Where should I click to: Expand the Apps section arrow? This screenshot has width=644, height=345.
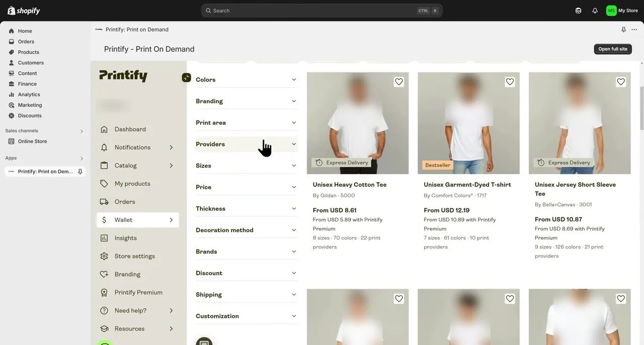[x=82, y=158]
